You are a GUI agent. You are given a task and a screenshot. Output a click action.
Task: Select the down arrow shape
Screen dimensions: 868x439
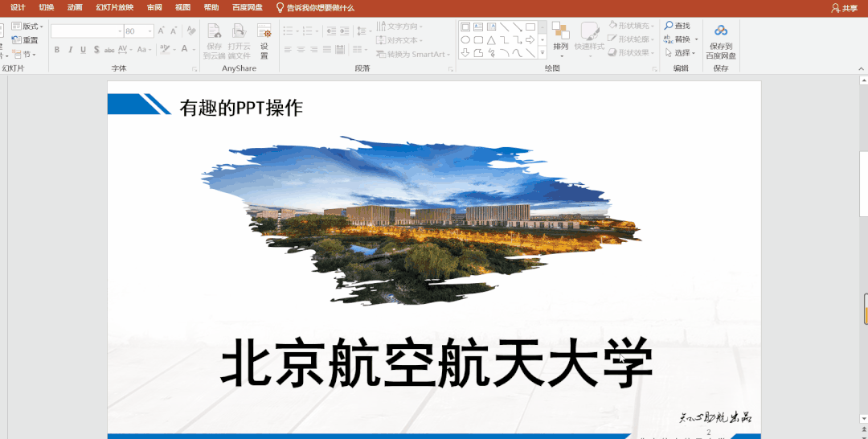465,53
